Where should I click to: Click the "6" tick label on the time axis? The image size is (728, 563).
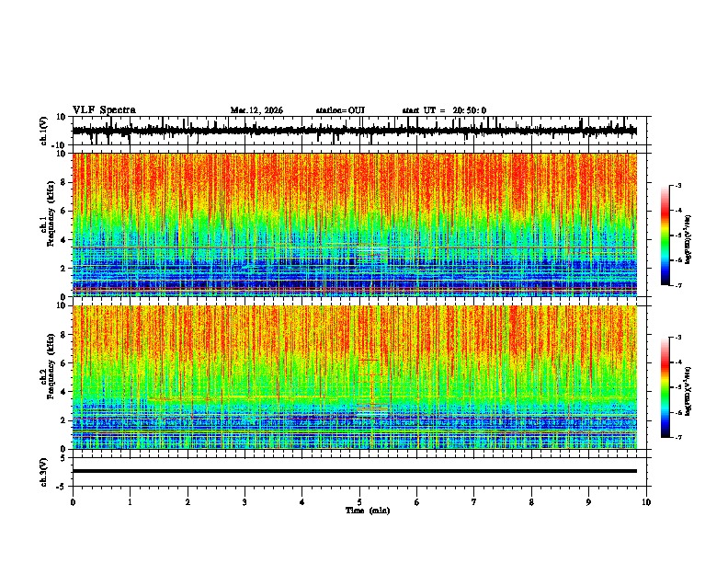point(416,502)
